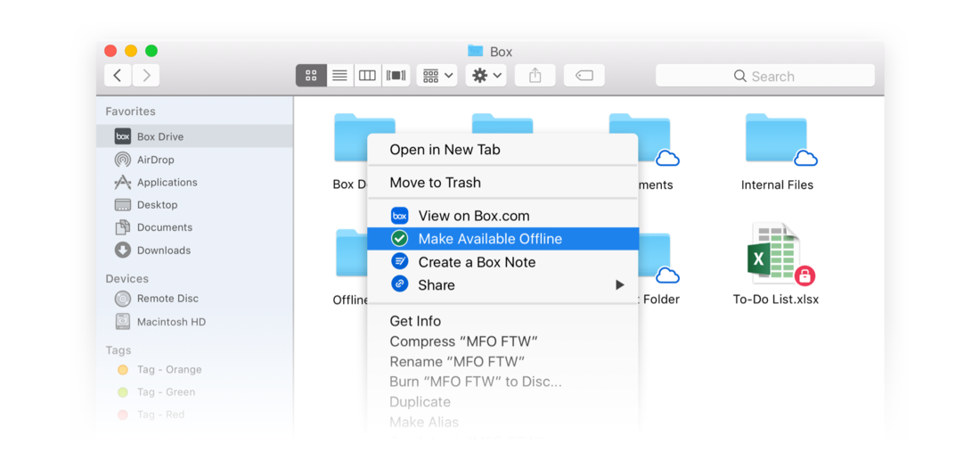Switch to cover flow view
The height and width of the screenshot is (452, 980).
396,76
